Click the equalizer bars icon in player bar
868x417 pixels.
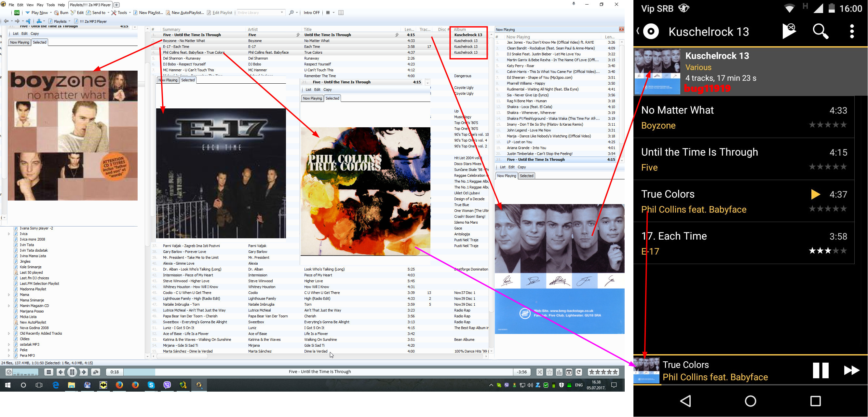tap(559, 372)
